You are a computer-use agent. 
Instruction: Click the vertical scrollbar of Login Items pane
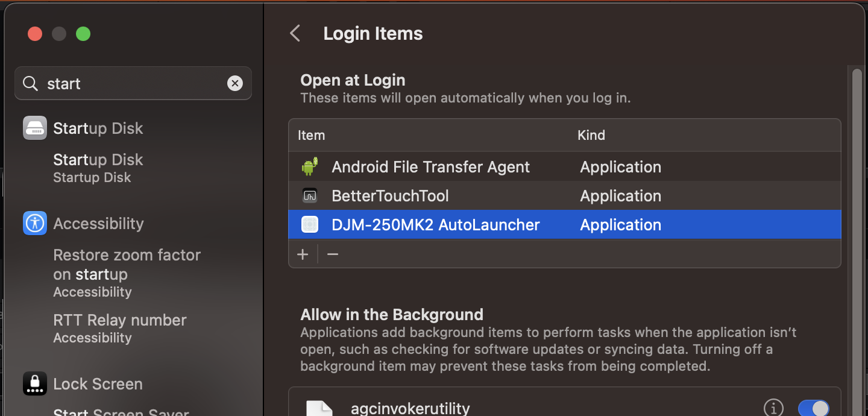(x=857, y=241)
